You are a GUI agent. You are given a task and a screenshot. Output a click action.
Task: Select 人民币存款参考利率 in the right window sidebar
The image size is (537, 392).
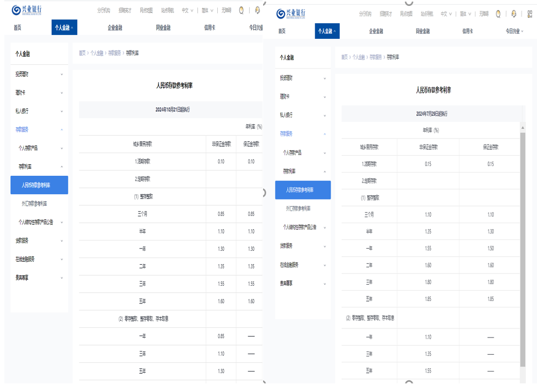click(x=303, y=190)
